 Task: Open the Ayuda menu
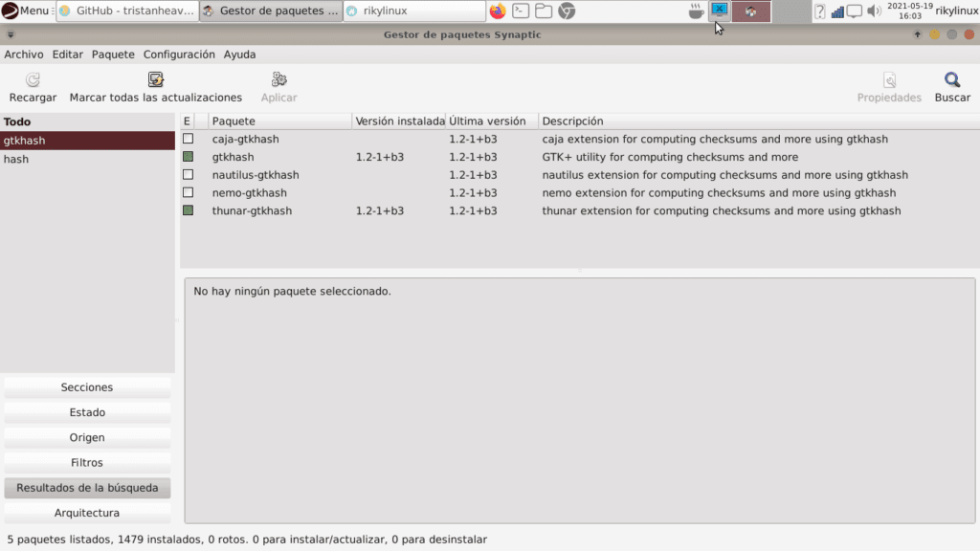click(x=239, y=55)
